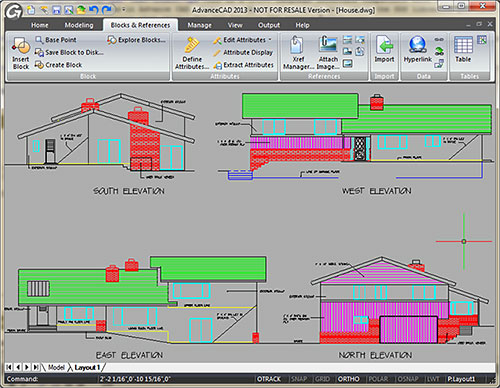The image size is (500, 388).
Task: Select the Blocks & References tab
Action: coord(140,25)
